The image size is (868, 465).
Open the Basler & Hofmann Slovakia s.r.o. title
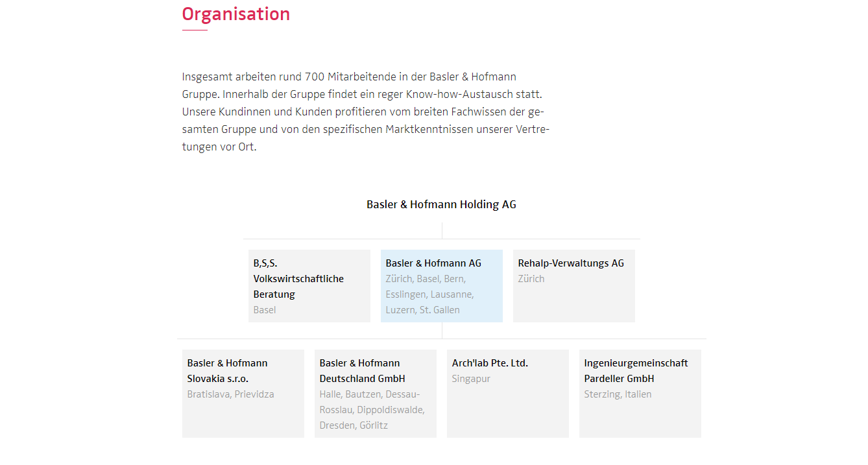227,371
